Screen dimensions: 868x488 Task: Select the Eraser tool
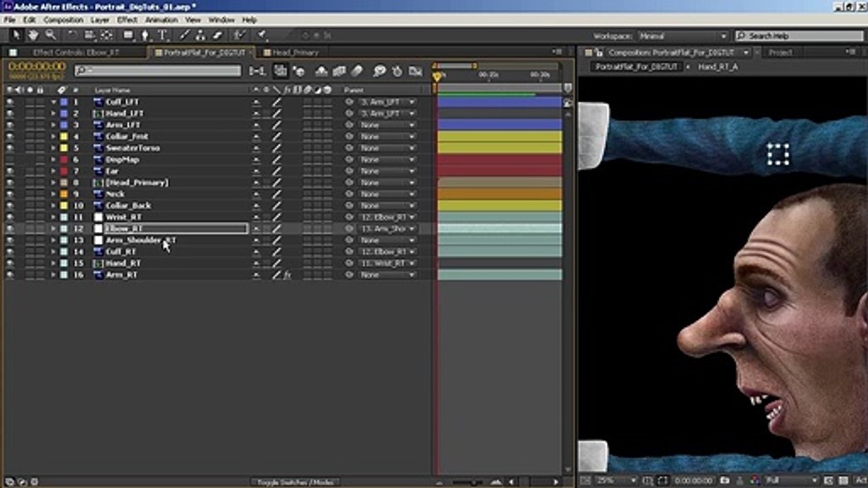[218, 35]
